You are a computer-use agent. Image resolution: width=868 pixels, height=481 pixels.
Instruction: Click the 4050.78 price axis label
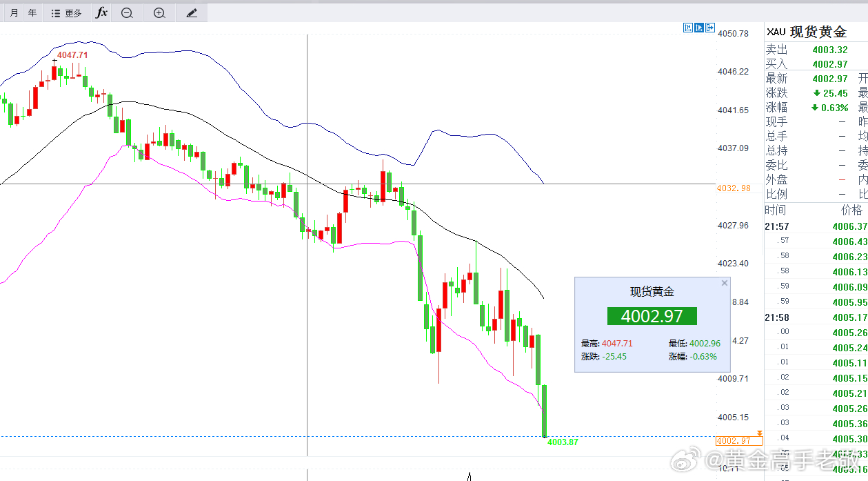click(x=734, y=33)
